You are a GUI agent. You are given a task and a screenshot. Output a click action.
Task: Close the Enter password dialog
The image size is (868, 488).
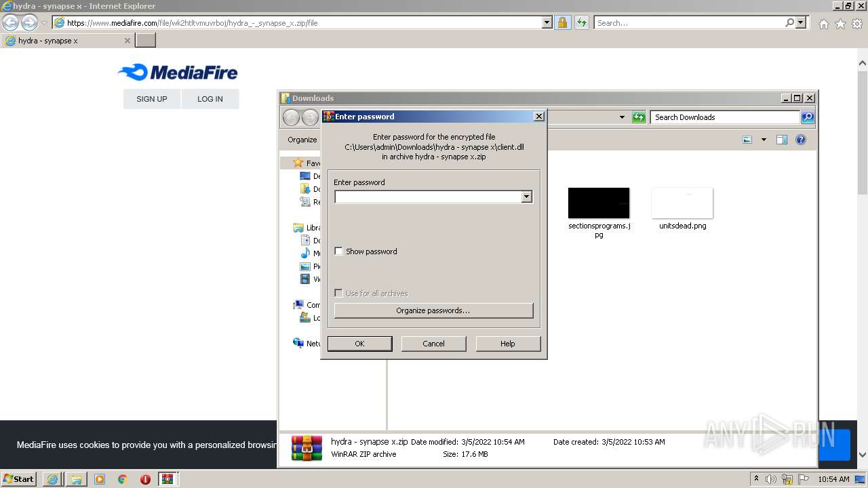(539, 117)
